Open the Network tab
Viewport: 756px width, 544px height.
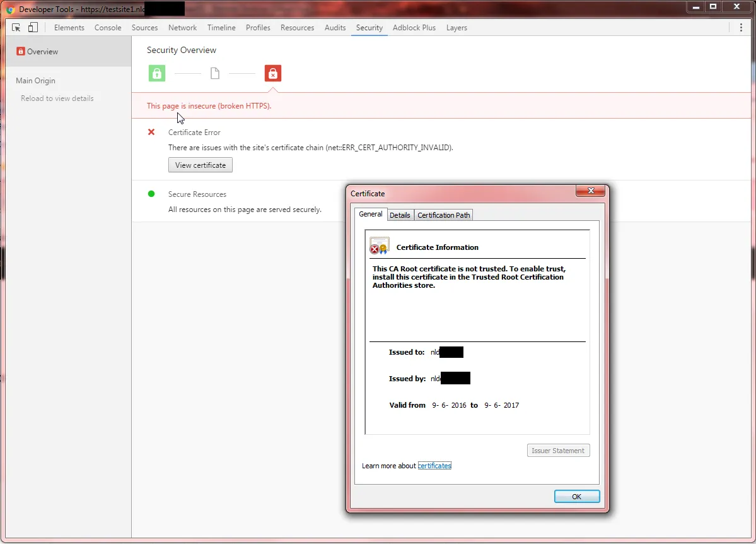(x=182, y=28)
